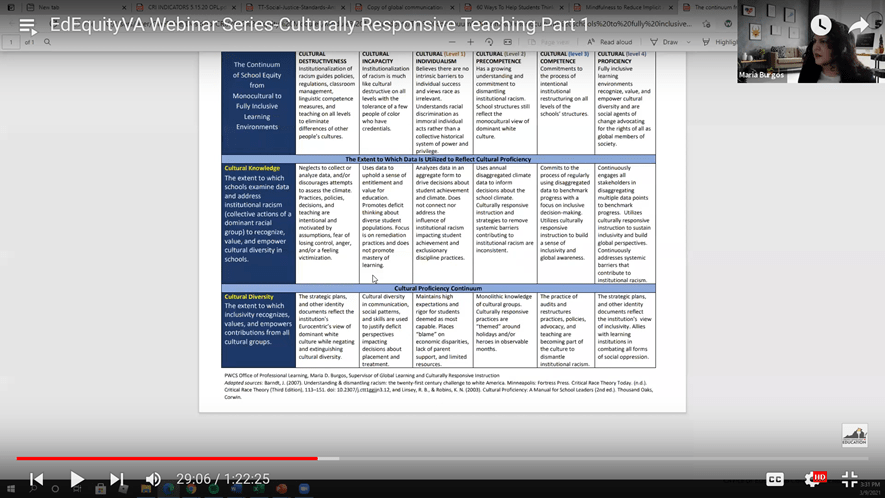The width and height of the screenshot is (885, 498).
Task: Click the rotate page icon
Action: tap(489, 42)
